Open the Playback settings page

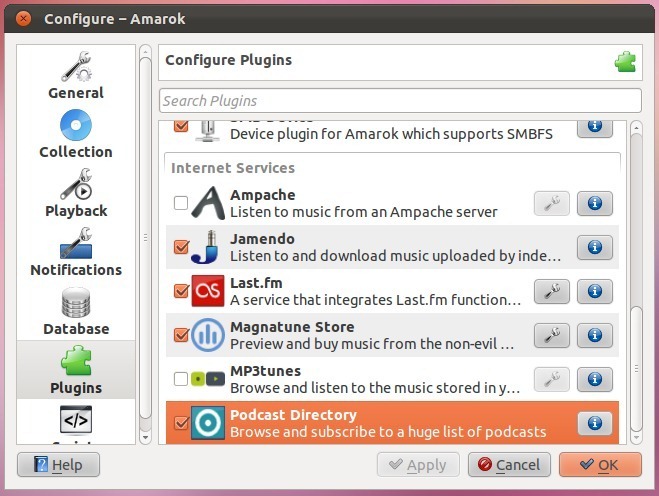[x=76, y=193]
